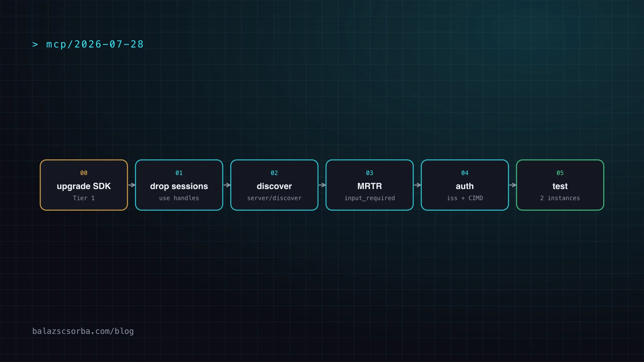
Task: Click the green 'test' step card
Action: coord(560,185)
